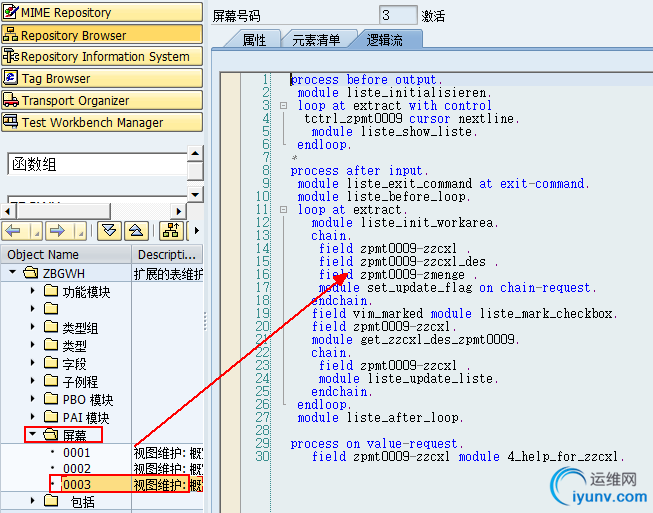
Task: Click the Test Workbench Manager icon
Action: click(x=10, y=122)
